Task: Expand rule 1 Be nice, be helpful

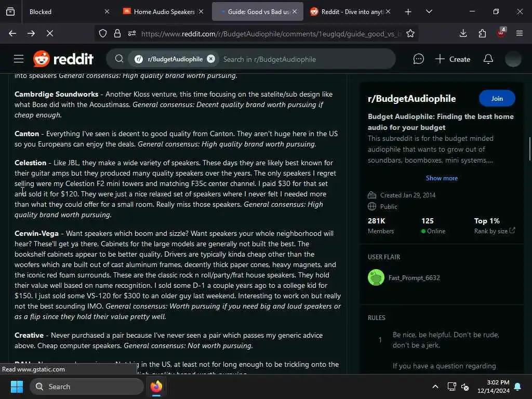Action: tap(441, 340)
